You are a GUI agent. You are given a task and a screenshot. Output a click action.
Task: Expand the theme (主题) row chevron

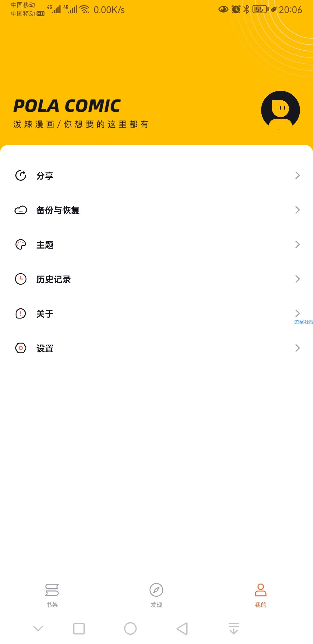pyautogui.click(x=297, y=245)
